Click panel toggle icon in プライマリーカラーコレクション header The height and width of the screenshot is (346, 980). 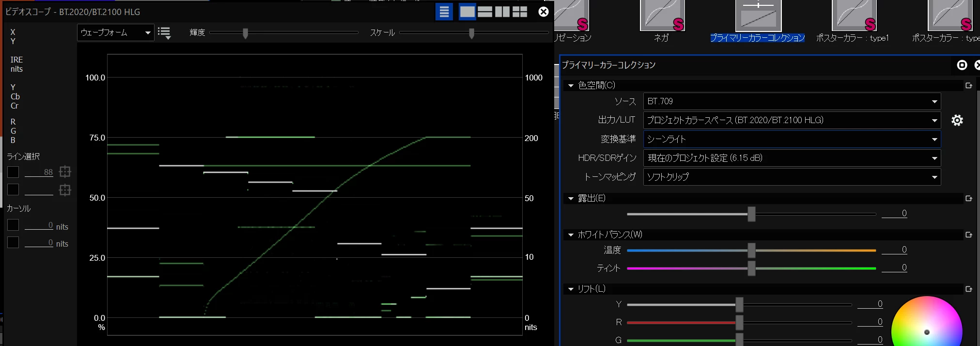pyautogui.click(x=962, y=65)
